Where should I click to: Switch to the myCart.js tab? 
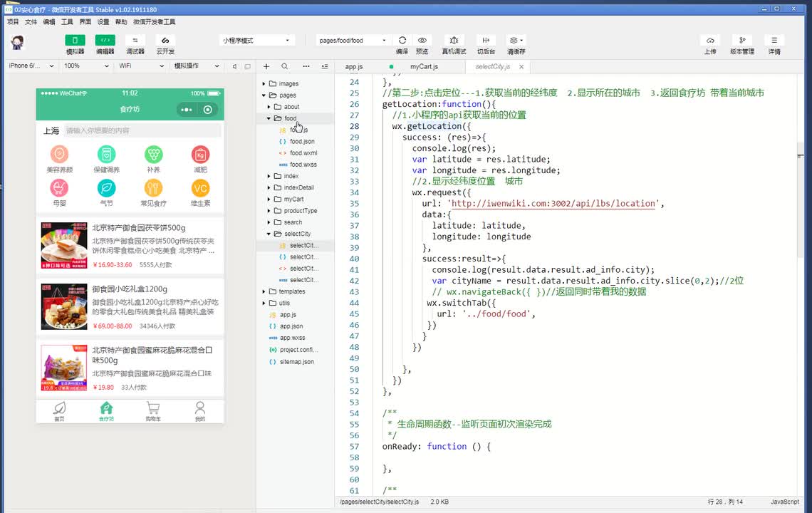coord(424,66)
